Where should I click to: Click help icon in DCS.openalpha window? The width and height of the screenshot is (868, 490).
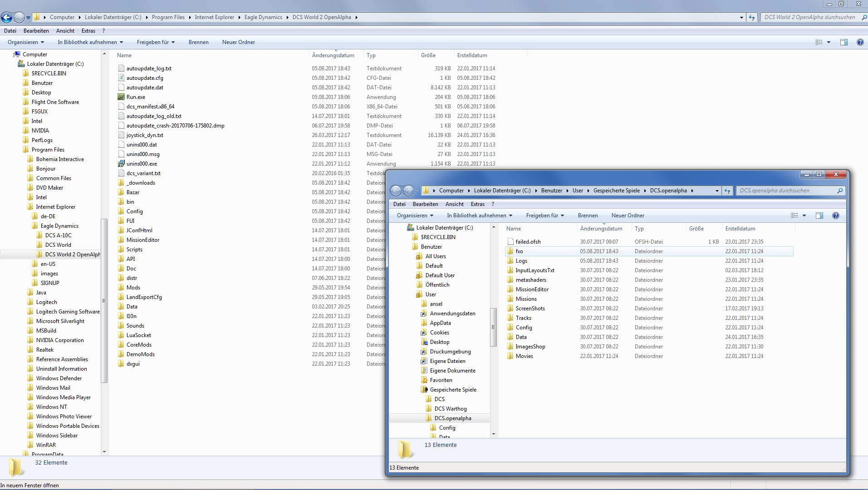tap(835, 216)
